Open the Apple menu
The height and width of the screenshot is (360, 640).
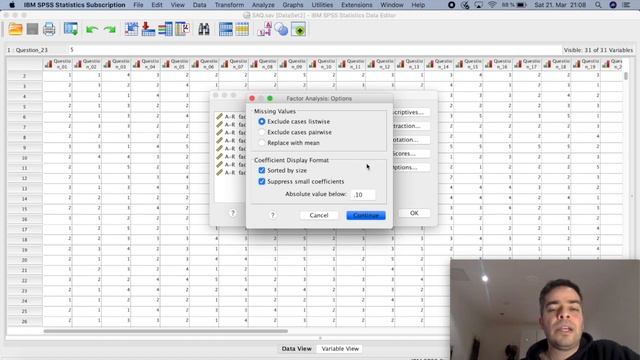pos(12,5)
